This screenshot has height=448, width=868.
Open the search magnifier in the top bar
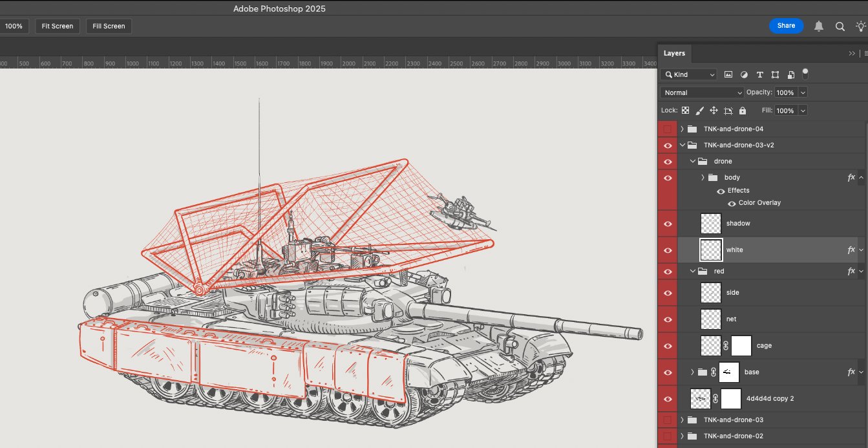click(x=840, y=27)
